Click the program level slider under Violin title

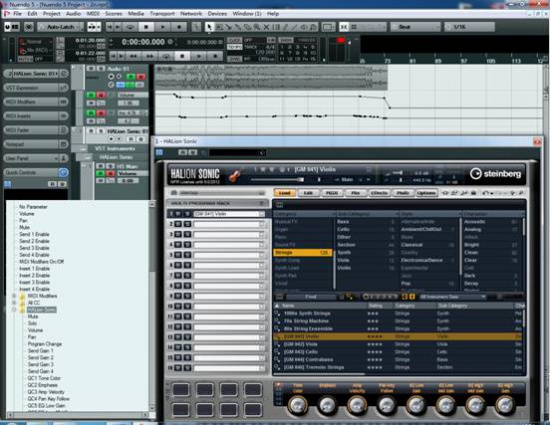point(277,180)
